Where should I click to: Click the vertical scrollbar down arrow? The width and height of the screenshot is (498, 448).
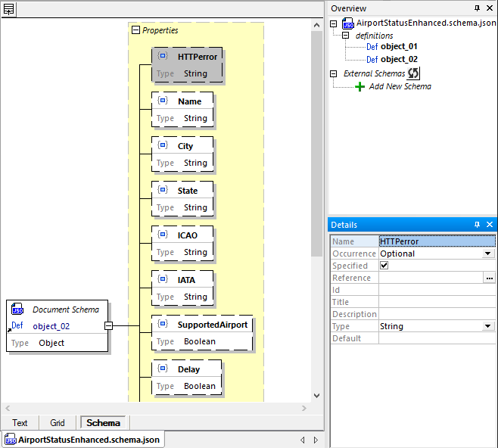tap(317, 395)
